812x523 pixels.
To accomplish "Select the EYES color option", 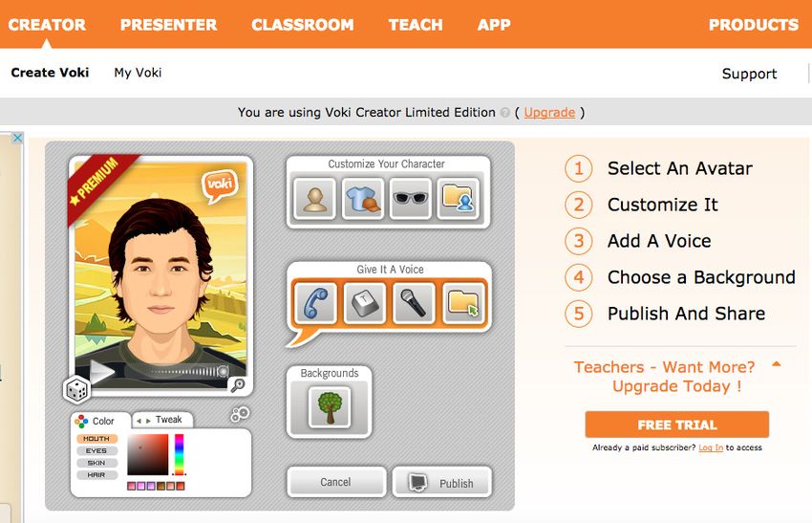I will 96,451.
